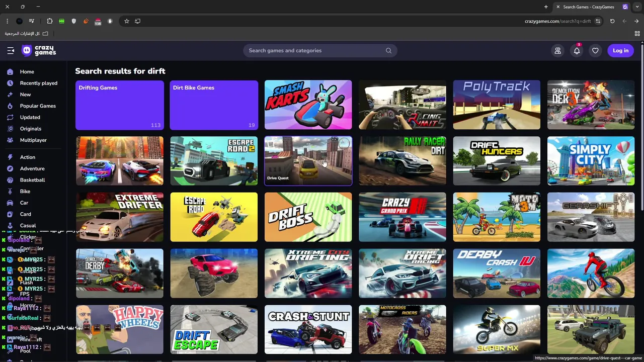Open the notifications bell
The image size is (644, 362).
pos(577,50)
